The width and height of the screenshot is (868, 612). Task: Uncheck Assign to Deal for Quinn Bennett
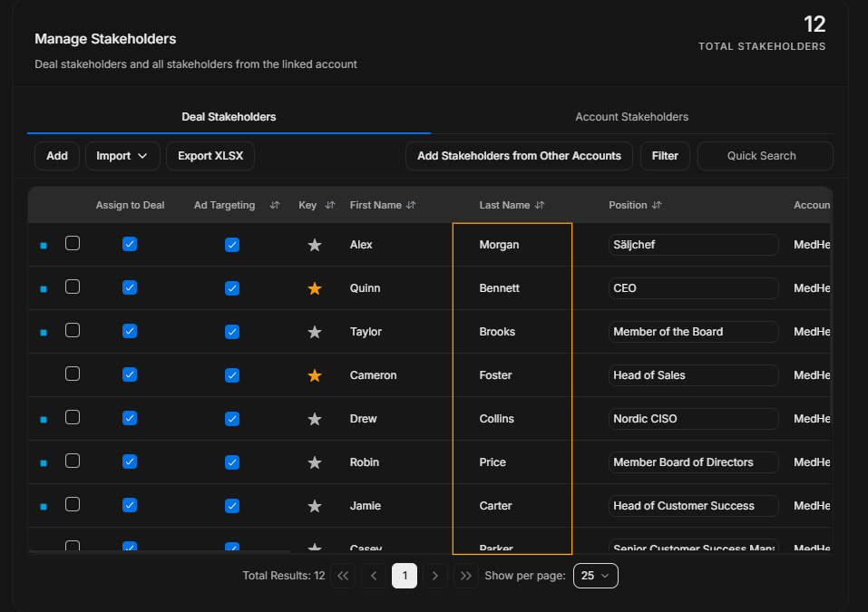[130, 287]
